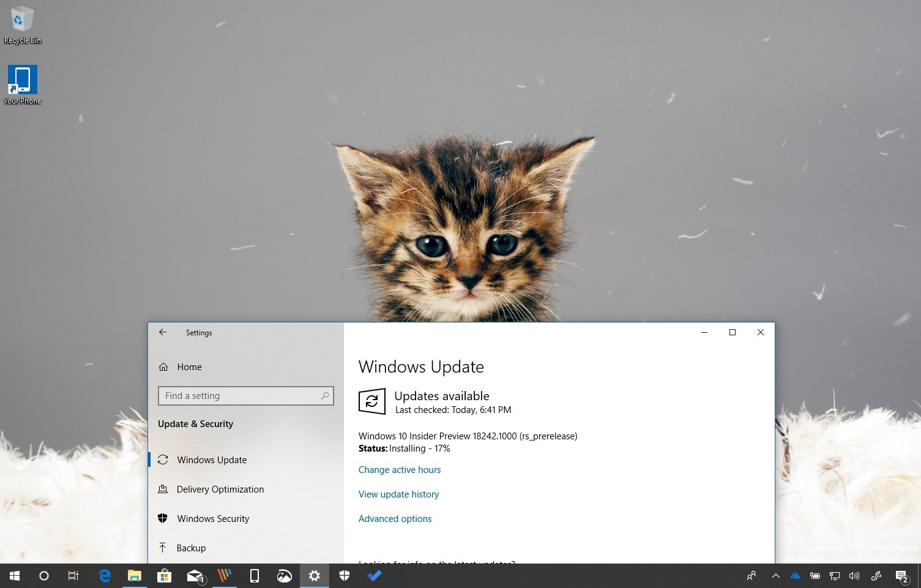The width and height of the screenshot is (921, 588).
Task: Open the Your Phone desktop shortcut
Action: 23,84
